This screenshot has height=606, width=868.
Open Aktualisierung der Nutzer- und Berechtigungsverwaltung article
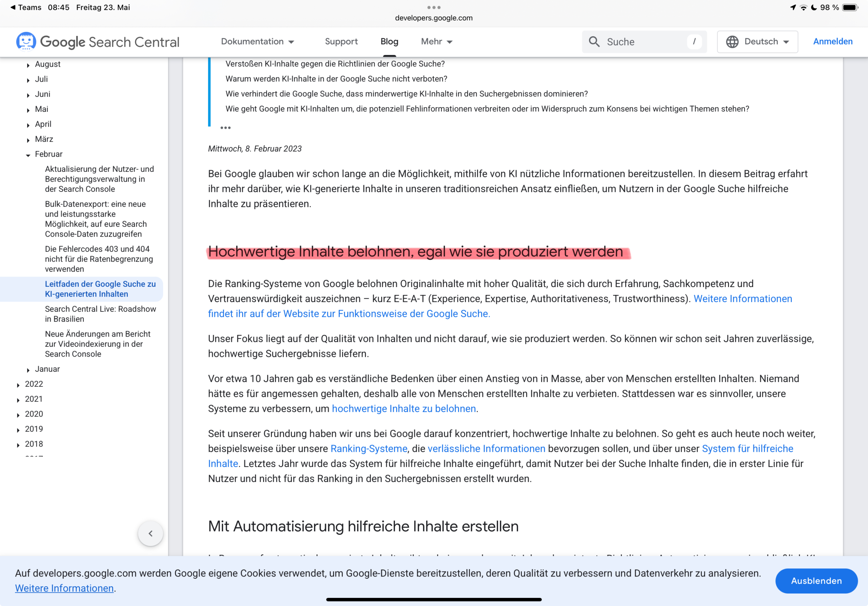pos(99,179)
